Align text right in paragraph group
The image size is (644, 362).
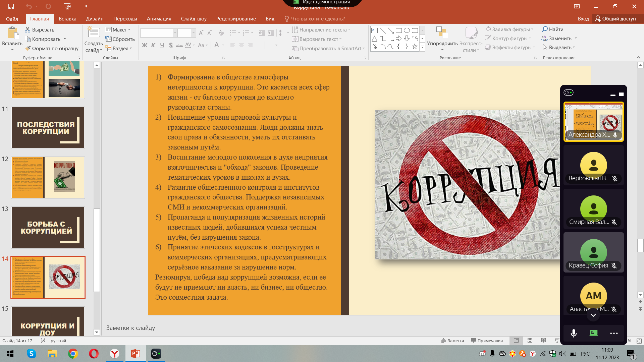pyautogui.click(x=250, y=45)
